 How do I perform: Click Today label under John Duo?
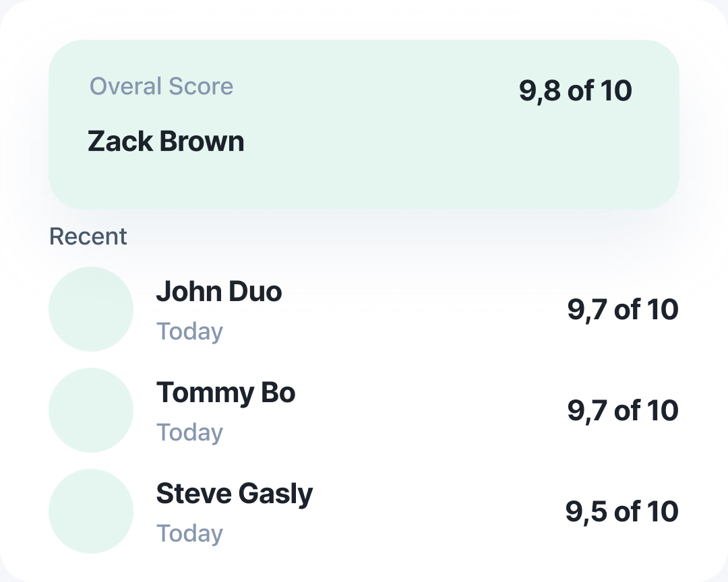point(189,332)
